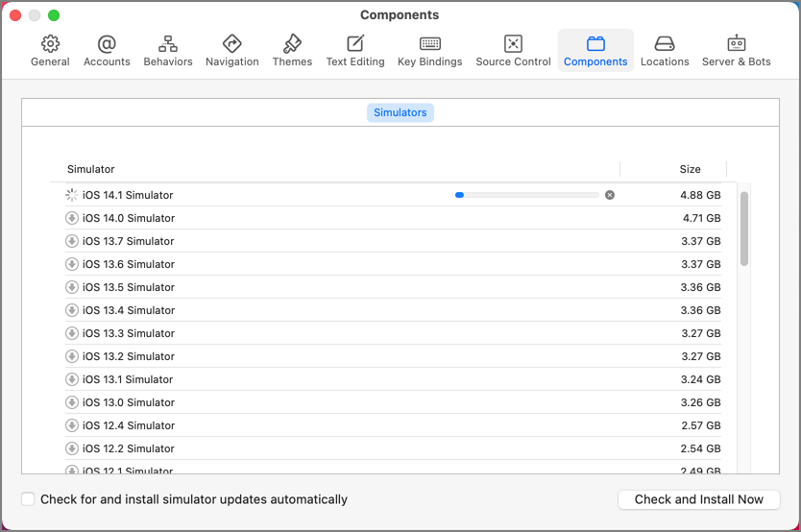Image resolution: width=801 pixels, height=532 pixels.
Task: Open Text Editing preferences
Action: pos(355,51)
